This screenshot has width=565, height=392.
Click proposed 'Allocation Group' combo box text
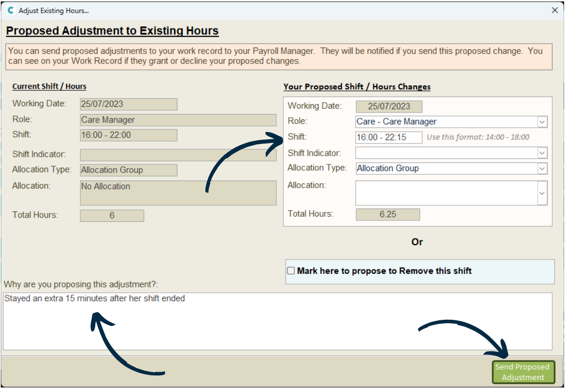coord(388,169)
